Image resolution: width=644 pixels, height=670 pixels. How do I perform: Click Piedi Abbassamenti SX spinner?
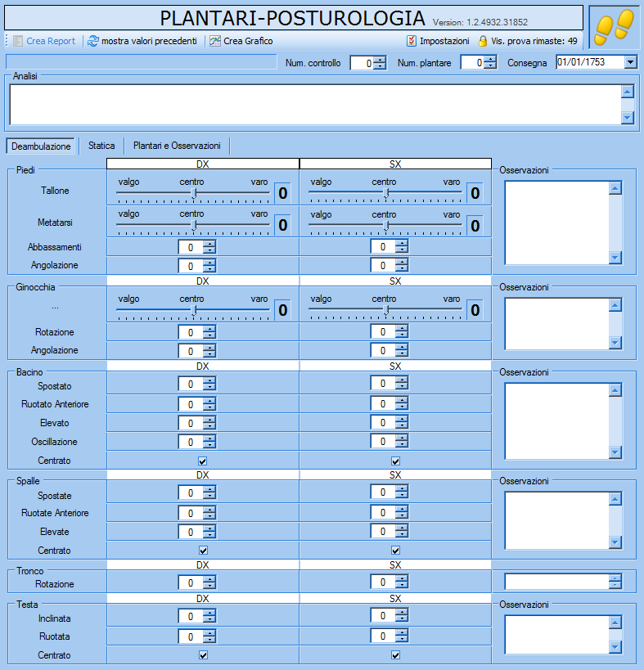coord(390,246)
